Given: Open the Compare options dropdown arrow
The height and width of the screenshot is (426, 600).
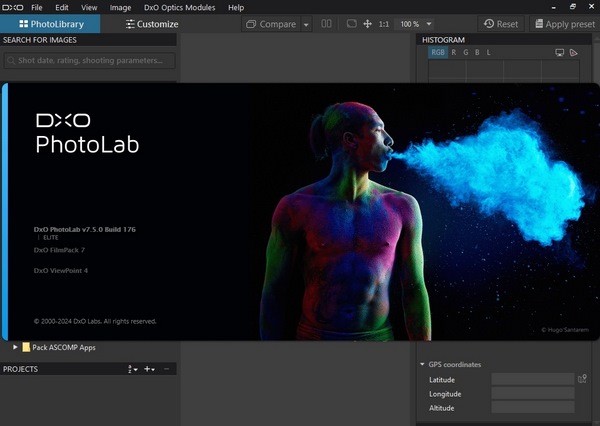Looking at the screenshot, I should coord(306,24).
